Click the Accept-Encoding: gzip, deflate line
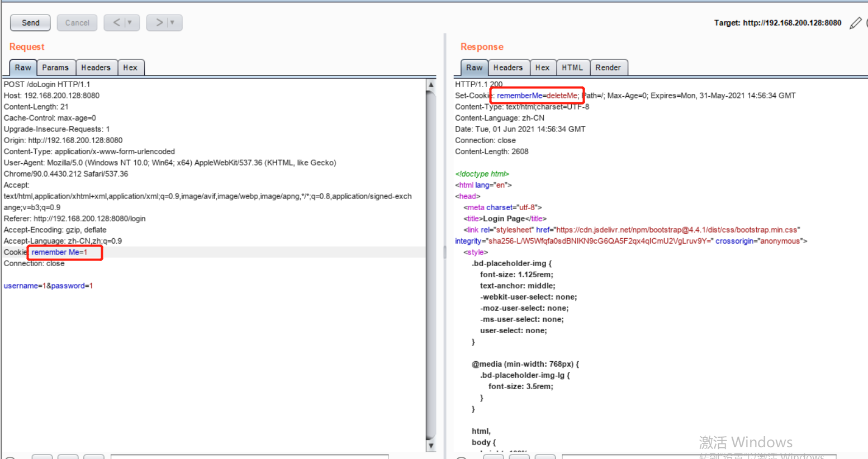This screenshot has height=459, width=868. click(55, 230)
